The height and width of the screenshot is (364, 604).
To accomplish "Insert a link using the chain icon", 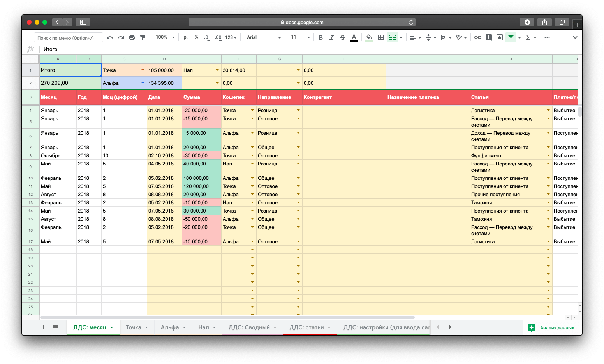I will pos(477,37).
